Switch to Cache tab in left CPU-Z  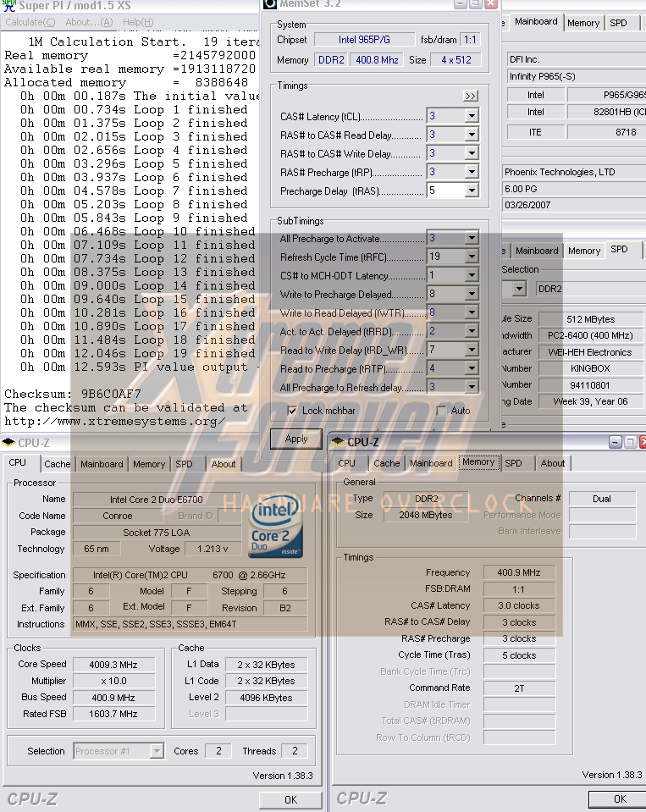tap(57, 464)
